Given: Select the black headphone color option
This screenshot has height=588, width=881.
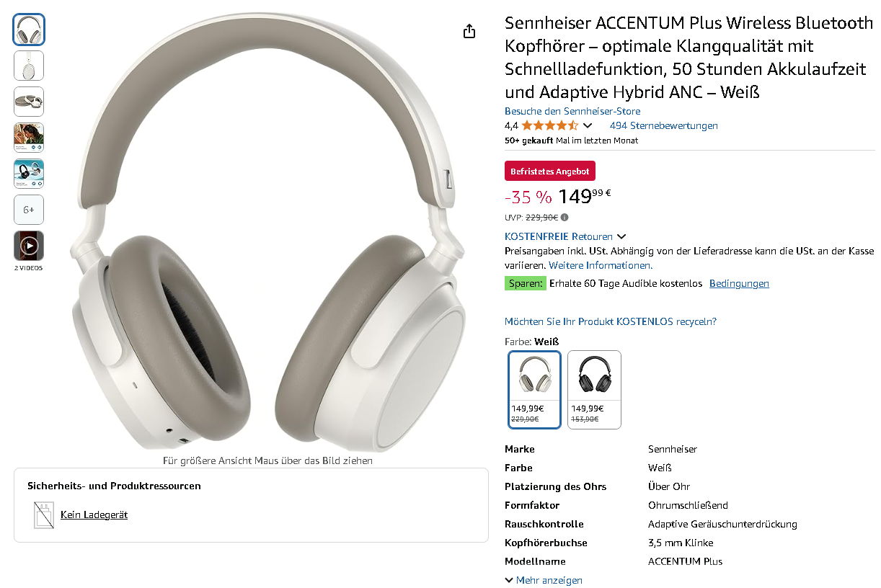Looking at the screenshot, I should tap(594, 389).
